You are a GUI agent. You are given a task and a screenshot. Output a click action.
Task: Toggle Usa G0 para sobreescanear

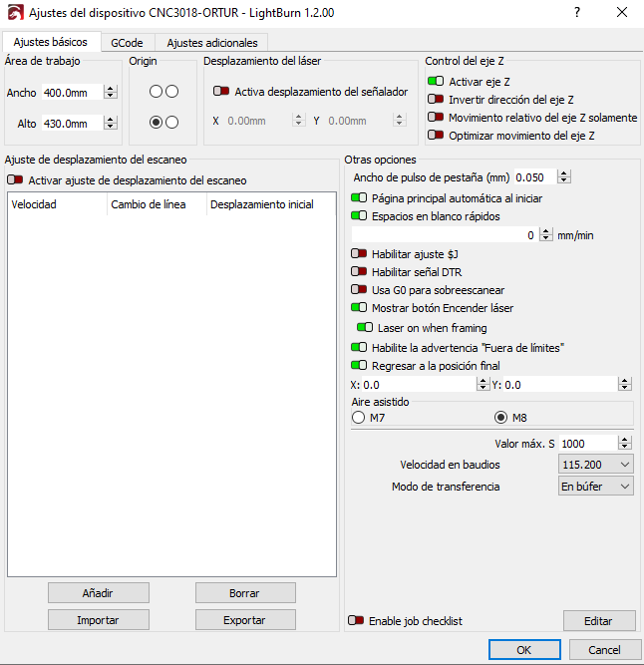tap(359, 290)
